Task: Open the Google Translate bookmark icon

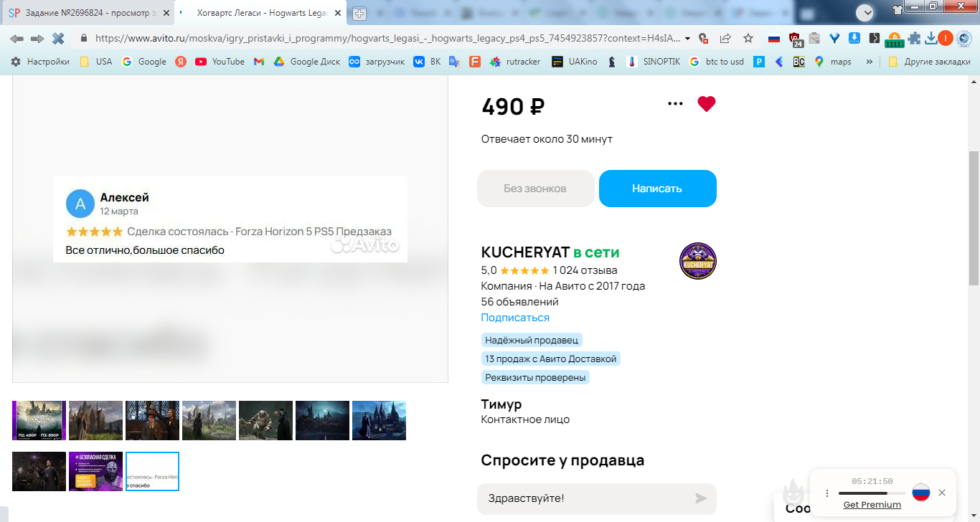Action: click(454, 62)
